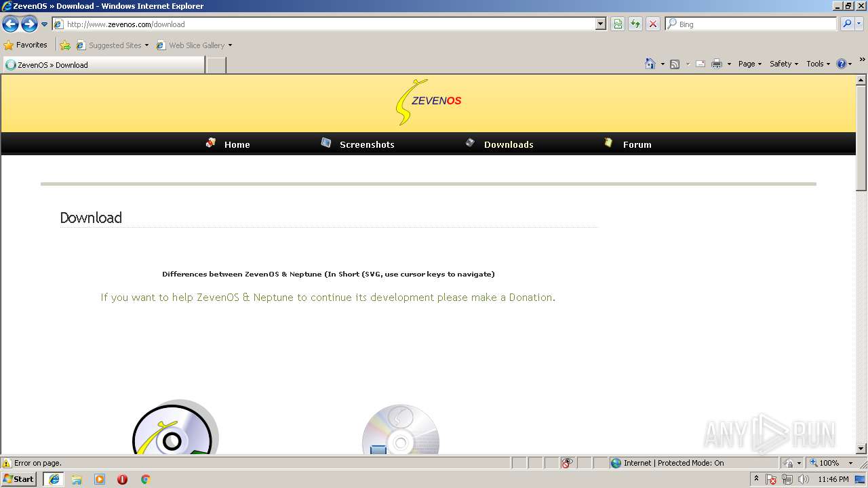
Task: Click the RSS Feeds toolbar icon
Action: coord(675,64)
